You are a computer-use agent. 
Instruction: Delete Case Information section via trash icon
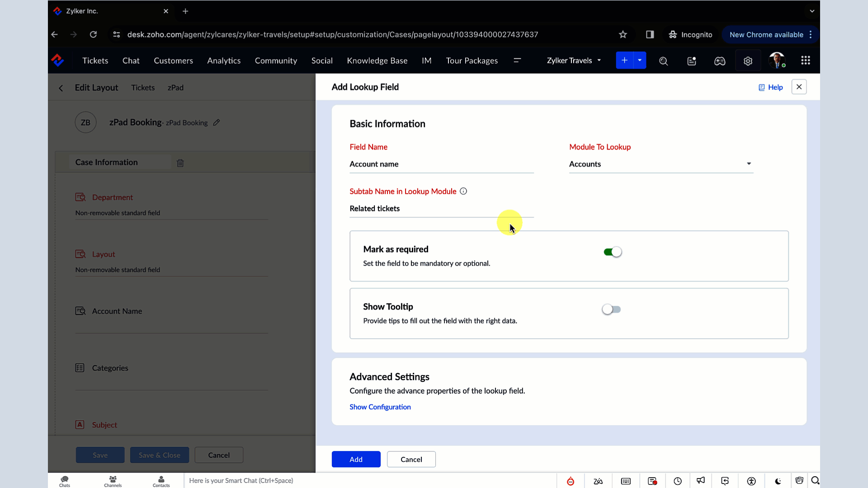[x=180, y=163]
